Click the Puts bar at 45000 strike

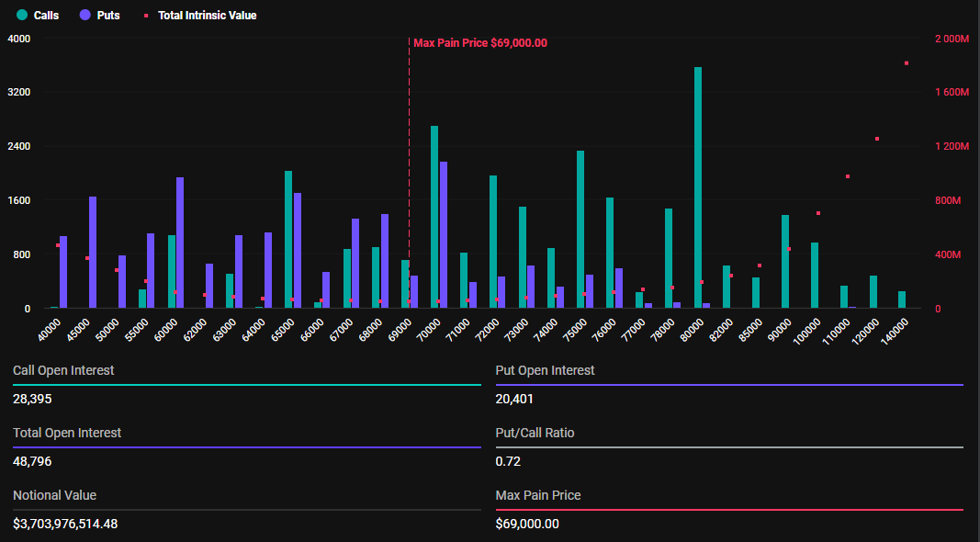pyautogui.click(x=93, y=253)
